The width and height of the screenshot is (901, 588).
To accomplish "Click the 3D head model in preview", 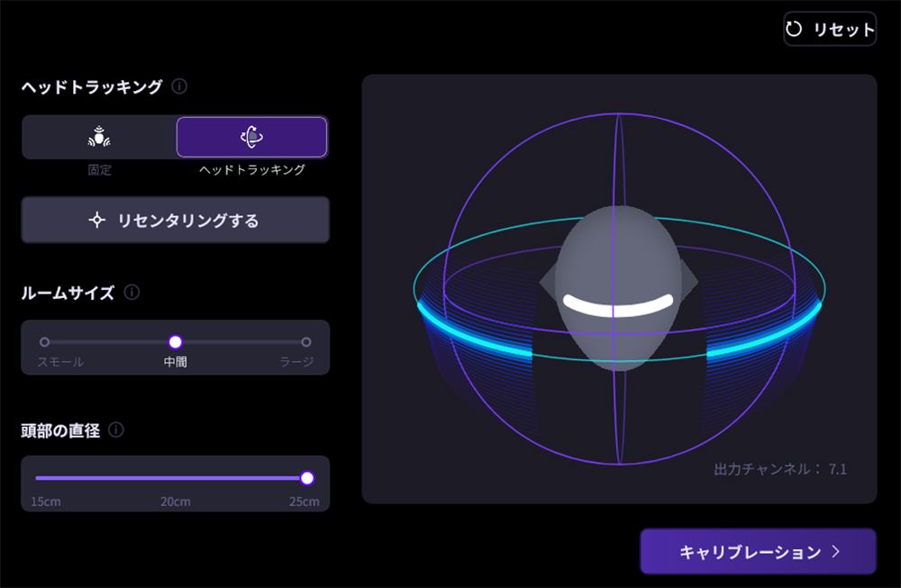I will tap(617, 288).
